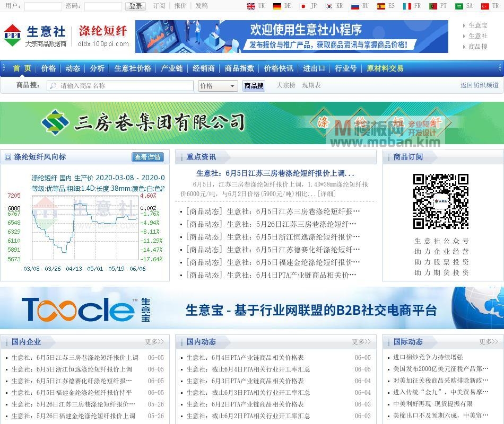Expand the 生意宝 link arrow in top right
The width and height of the screenshot is (504, 424).
(x=464, y=25)
